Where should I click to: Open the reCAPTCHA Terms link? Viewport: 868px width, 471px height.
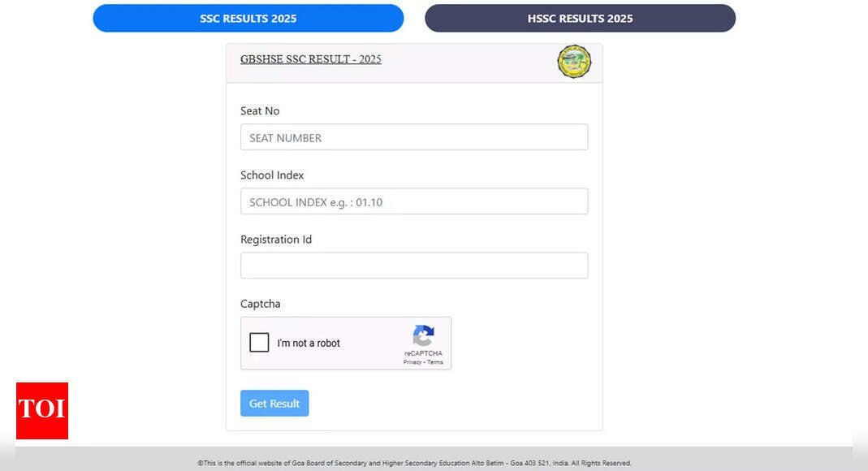coord(435,362)
